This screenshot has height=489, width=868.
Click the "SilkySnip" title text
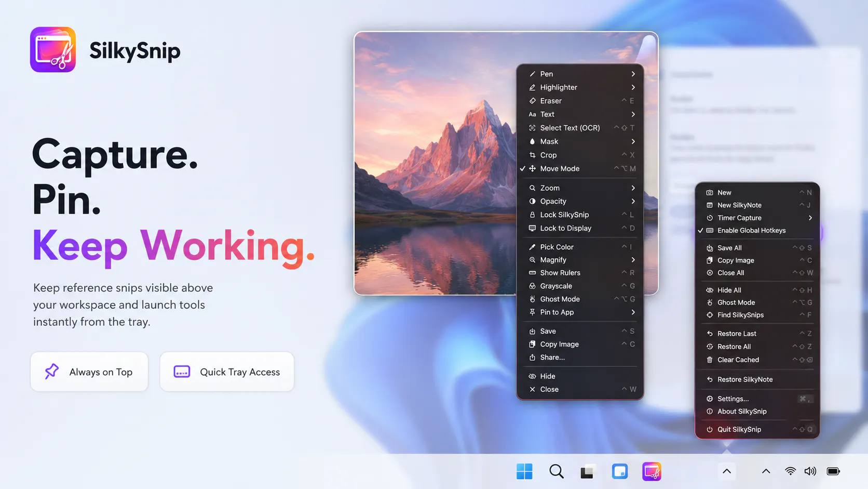click(x=135, y=51)
